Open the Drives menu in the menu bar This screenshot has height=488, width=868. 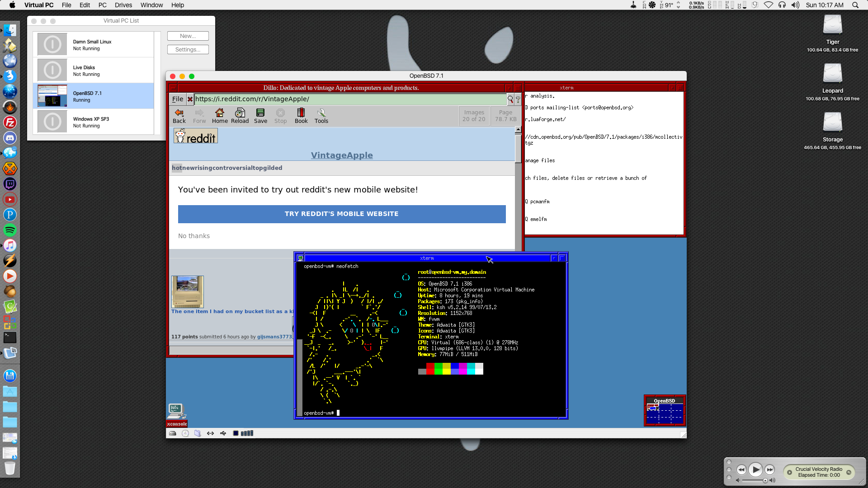(x=123, y=5)
